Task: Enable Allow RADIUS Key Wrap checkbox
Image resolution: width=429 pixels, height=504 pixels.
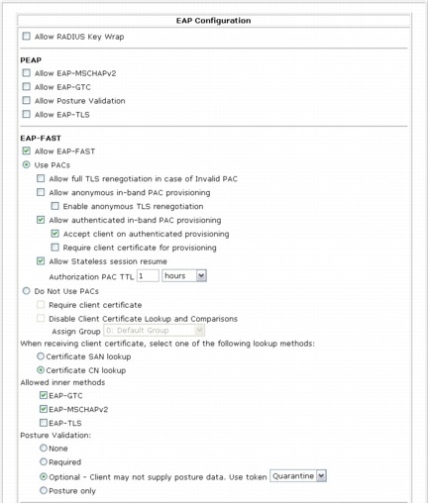Action: [26, 36]
